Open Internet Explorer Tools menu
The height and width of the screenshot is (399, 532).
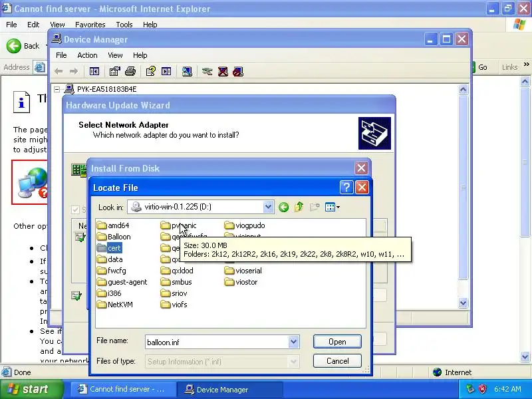click(x=124, y=25)
